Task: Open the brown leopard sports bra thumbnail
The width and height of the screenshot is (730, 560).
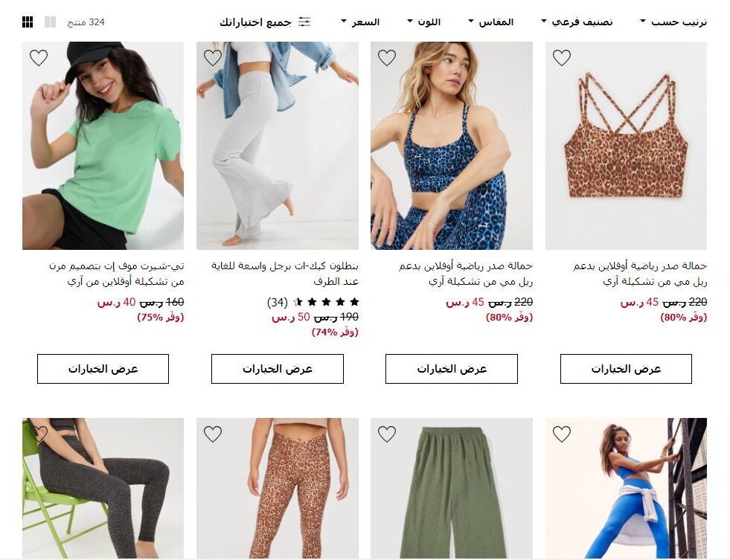Action: [x=626, y=146]
